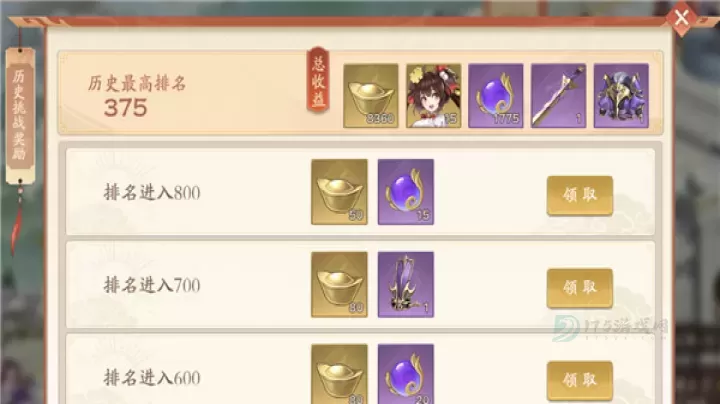Tap the sword weapon reward icon
The image size is (720, 404).
point(558,95)
